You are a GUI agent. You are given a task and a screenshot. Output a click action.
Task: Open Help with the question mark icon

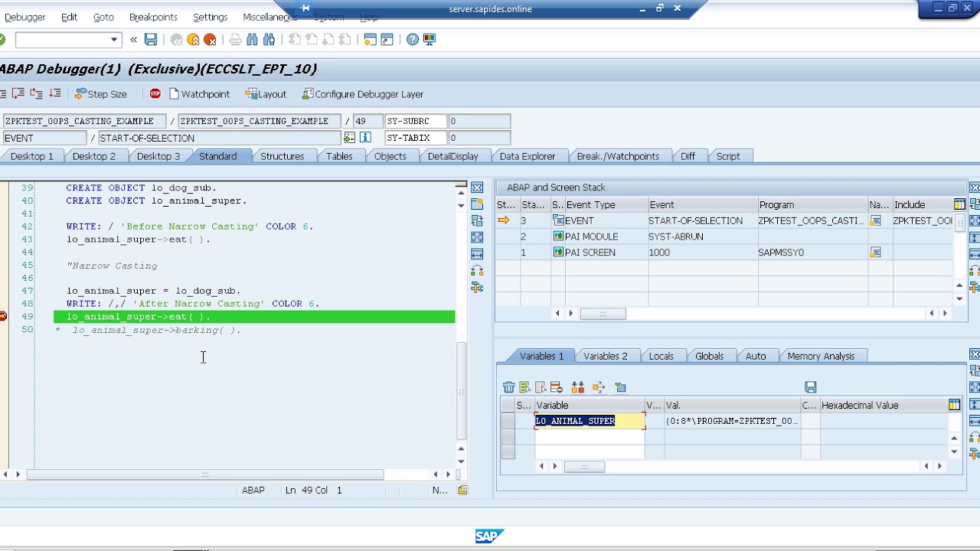pos(413,40)
